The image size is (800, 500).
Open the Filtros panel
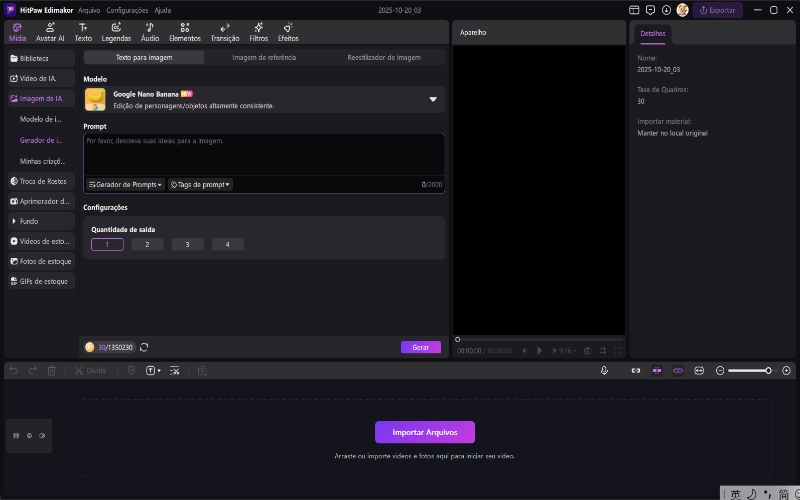(x=258, y=32)
